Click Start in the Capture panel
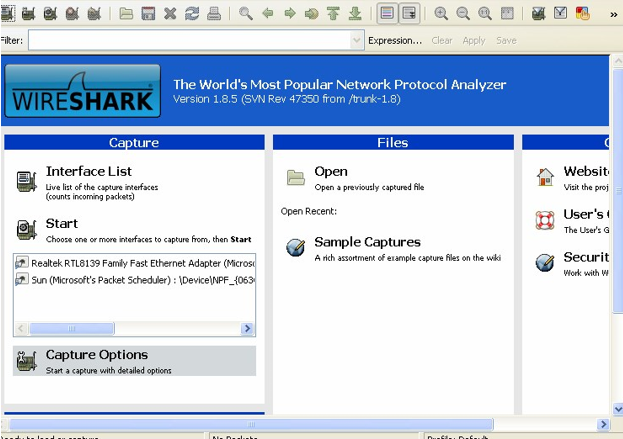 coord(62,223)
